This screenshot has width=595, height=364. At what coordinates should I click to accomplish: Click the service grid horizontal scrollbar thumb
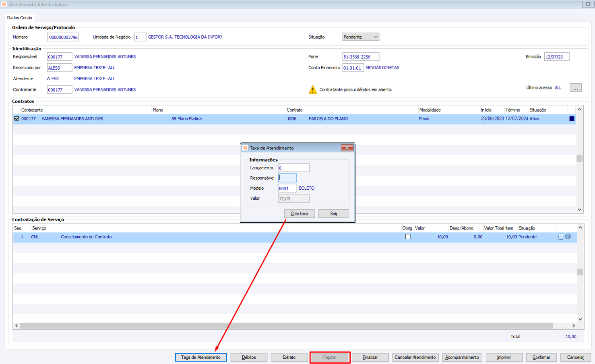point(286,325)
